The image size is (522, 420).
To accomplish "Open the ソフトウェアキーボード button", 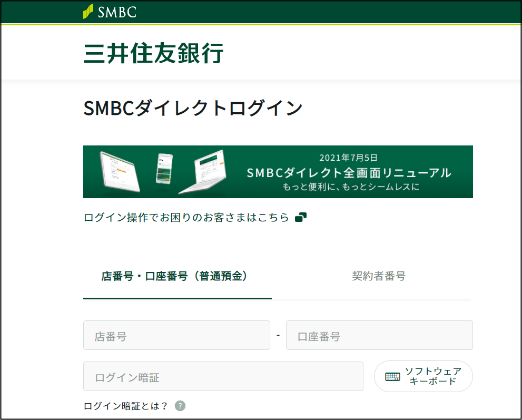I will (423, 376).
